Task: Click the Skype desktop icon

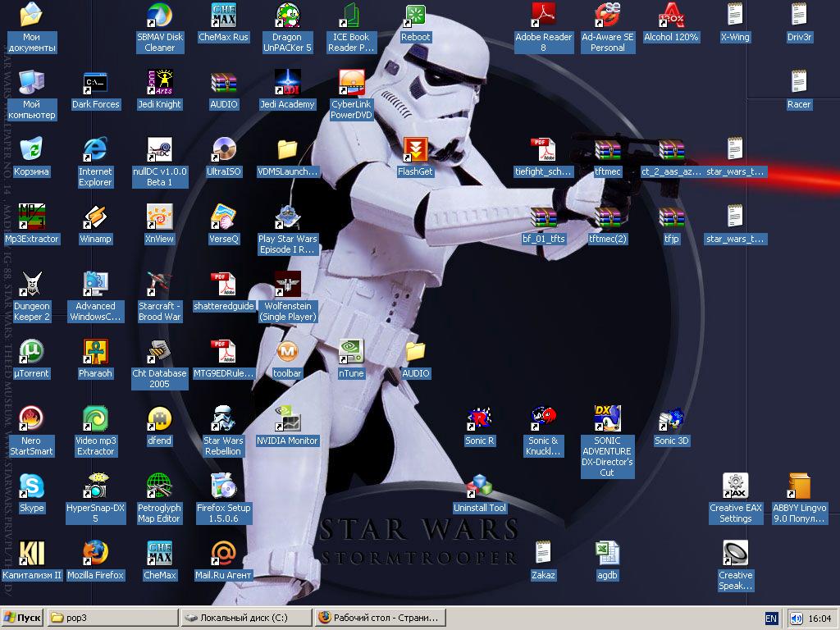Action: pos(31,486)
